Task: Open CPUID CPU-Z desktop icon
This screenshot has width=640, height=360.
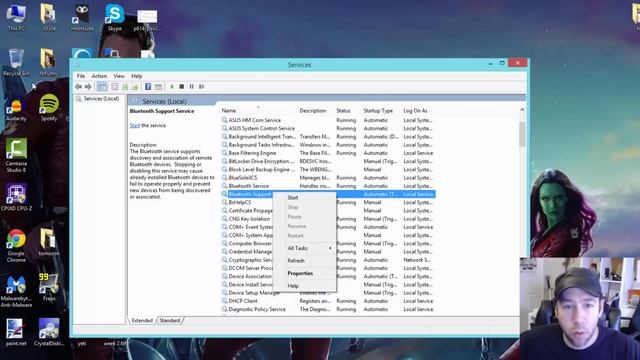Action: tap(16, 197)
